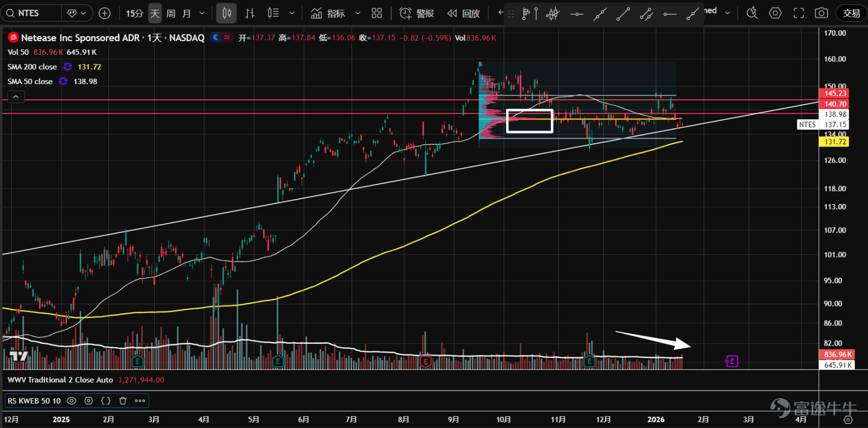
Task: Click the yellow 131.72 price label
Action: pyautogui.click(x=835, y=142)
